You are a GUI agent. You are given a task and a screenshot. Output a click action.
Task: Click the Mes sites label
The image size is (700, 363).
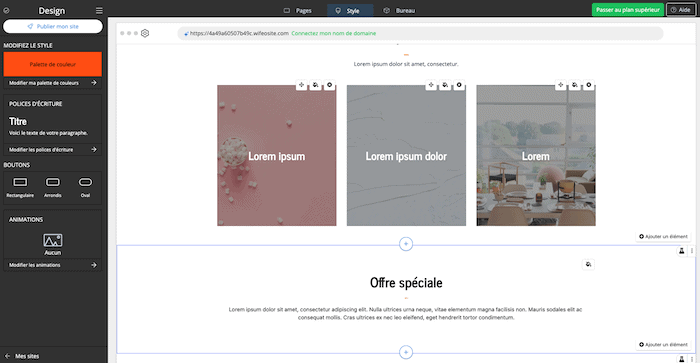(x=27, y=356)
